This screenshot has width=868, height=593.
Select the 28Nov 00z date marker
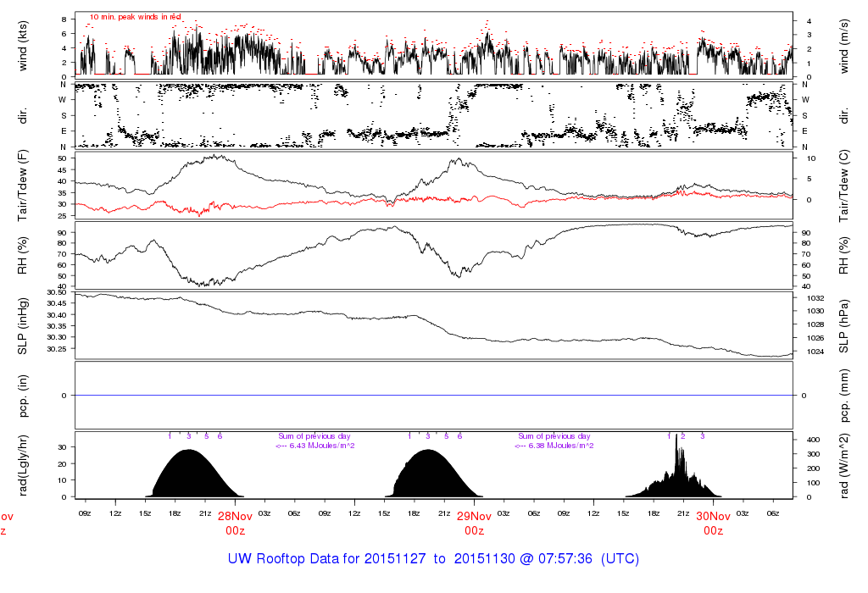[x=235, y=522]
